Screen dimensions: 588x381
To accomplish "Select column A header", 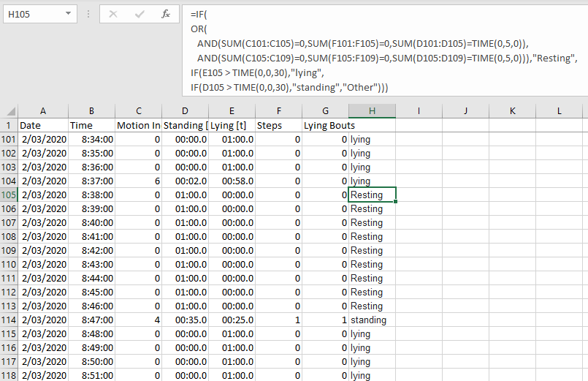I will tap(43, 111).
